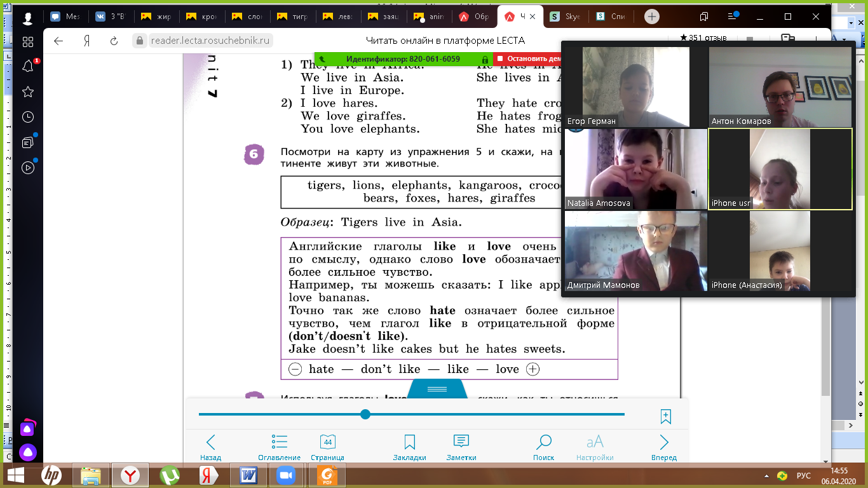868x488 pixels.
Task: Open the Заметки notes panel
Action: coord(461,447)
